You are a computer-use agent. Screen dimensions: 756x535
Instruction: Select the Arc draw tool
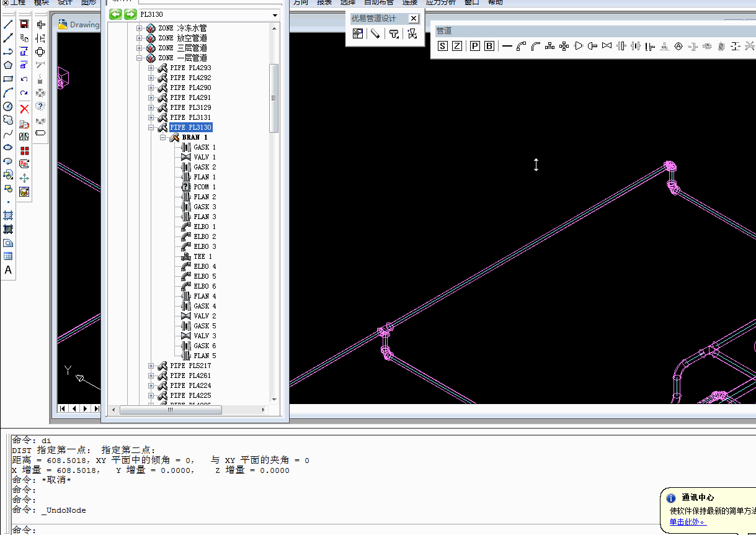pyautogui.click(x=8, y=92)
